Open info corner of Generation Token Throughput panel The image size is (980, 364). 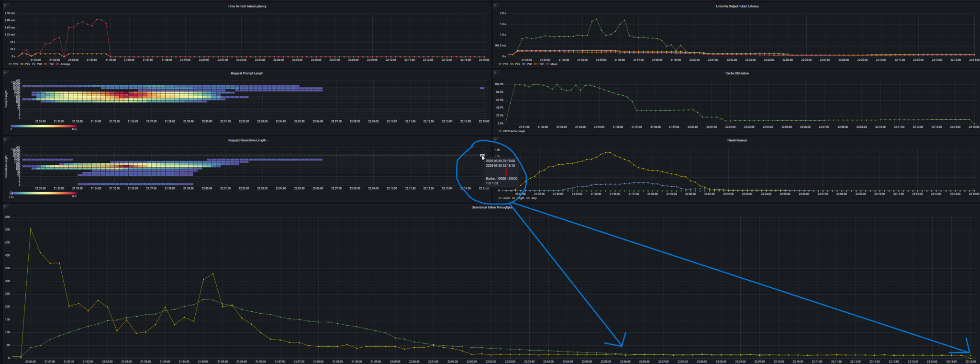coord(4,206)
